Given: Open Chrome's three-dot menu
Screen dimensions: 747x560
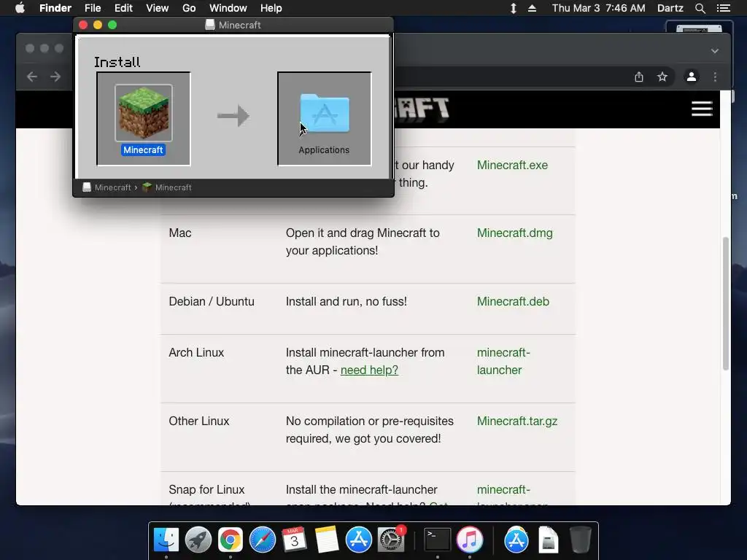Looking at the screenshot, I should click(x=715, y=77).
